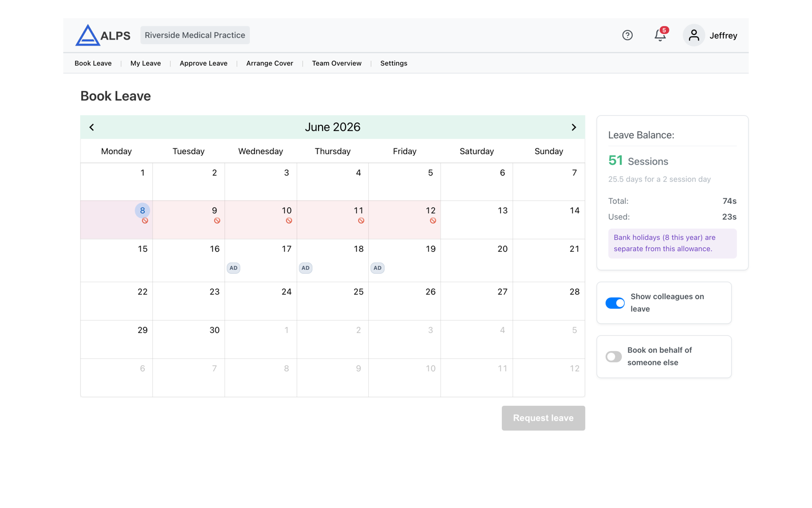Click the Wednesday column header
The height and width of the screenshot is (508, 812).
tap(261, 151)
